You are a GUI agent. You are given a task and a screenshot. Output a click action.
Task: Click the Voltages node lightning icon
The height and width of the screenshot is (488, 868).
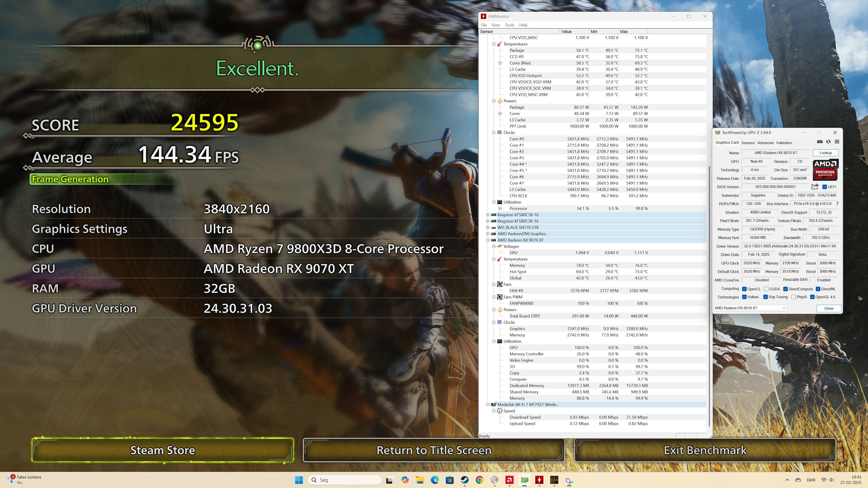(500, 246)
